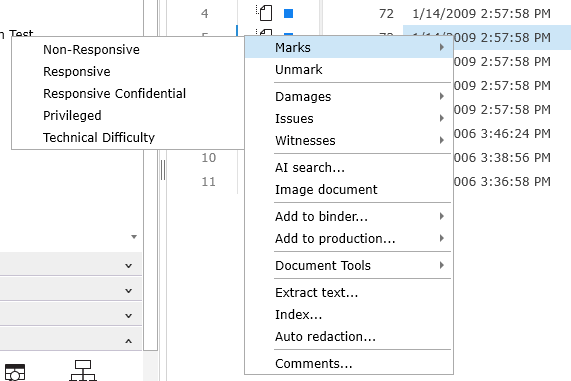Click row number 10 in the list
571x381 pixels.
(209, 158)
